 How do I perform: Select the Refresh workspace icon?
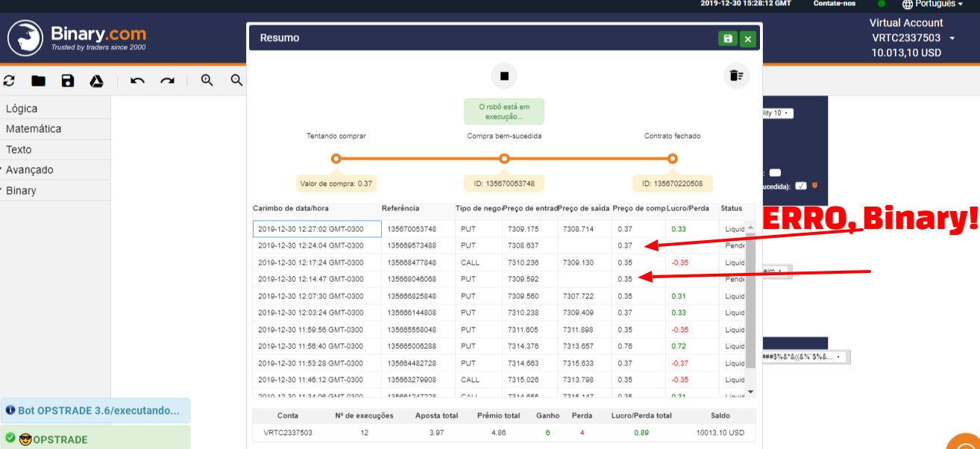tap(10, 81)
